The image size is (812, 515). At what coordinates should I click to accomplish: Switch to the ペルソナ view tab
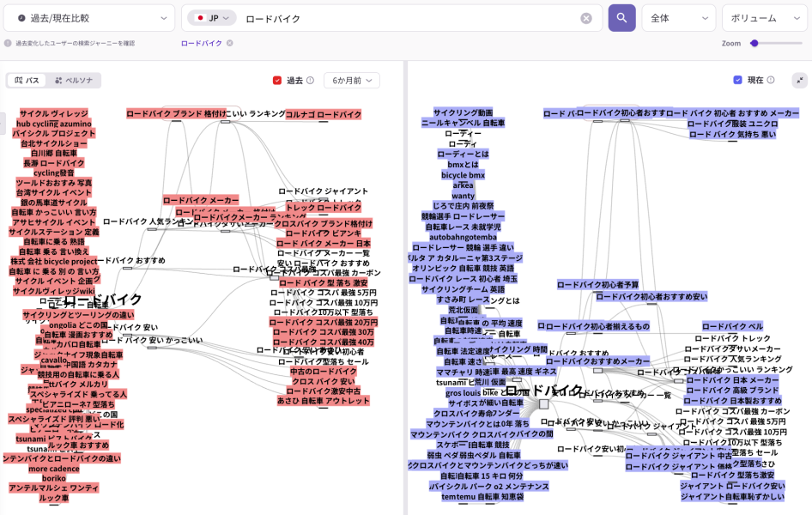coord(74,81)
